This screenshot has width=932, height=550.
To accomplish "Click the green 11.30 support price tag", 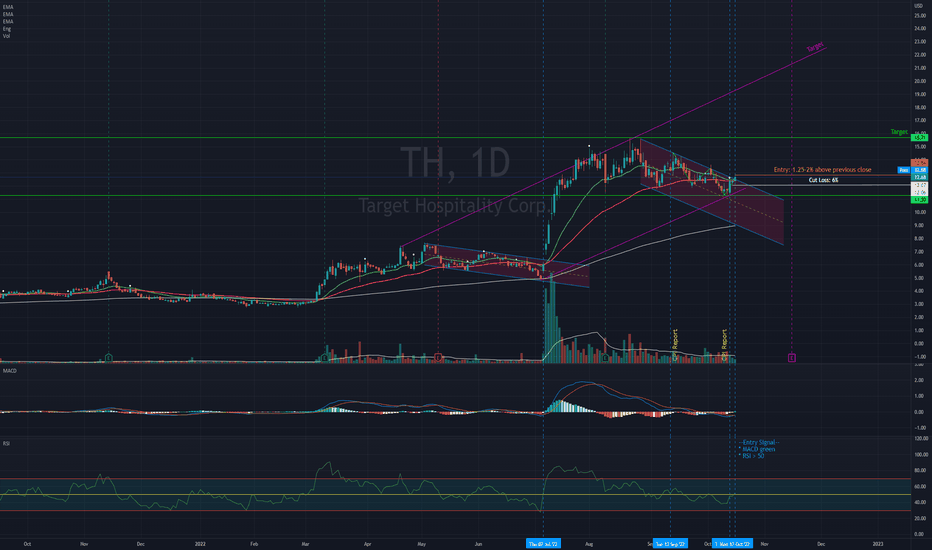I will tap(920, 200).
